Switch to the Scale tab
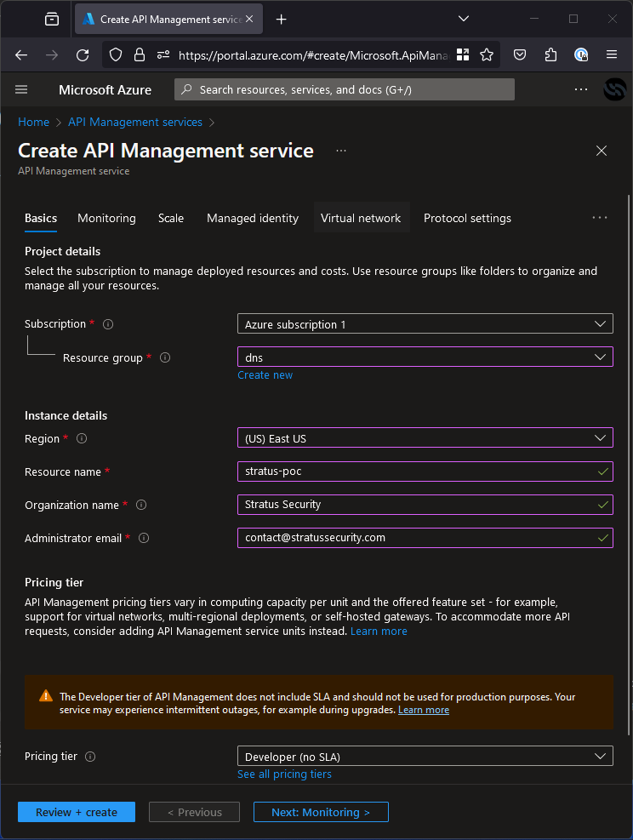Image resolution: width=633 pixels, height=840 pixels. 171,218
